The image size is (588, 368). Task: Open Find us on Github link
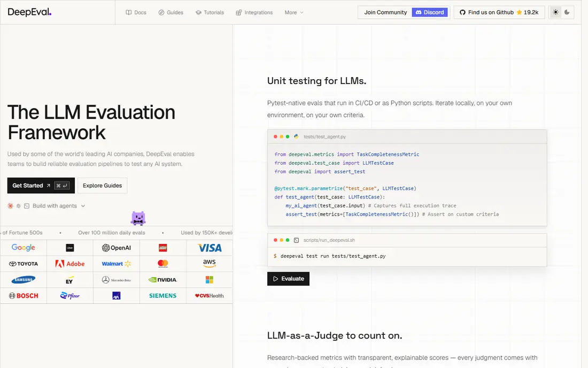[499, 12]
